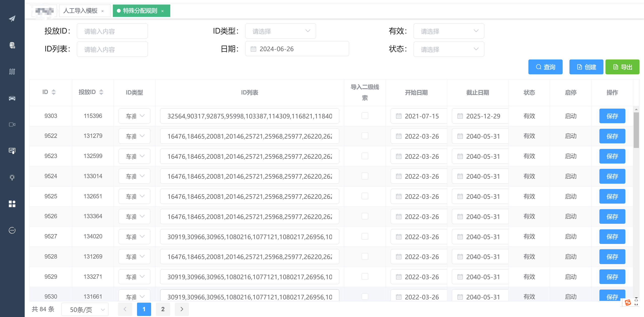Open the 50条/页 page size dropdown
This screenshot has width=644, height=317.
click(85, 309)
